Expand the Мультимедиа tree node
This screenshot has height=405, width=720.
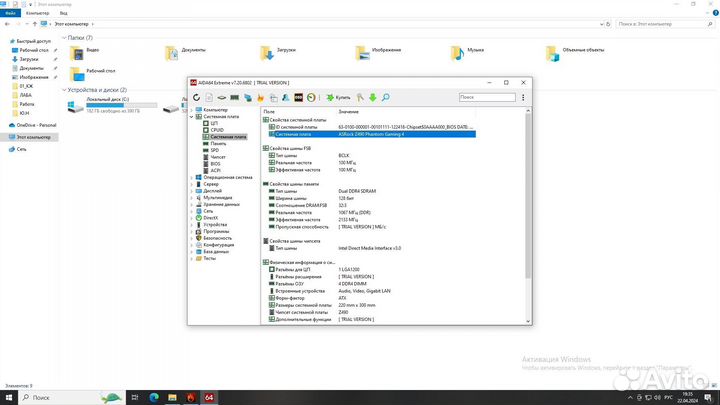191,197
